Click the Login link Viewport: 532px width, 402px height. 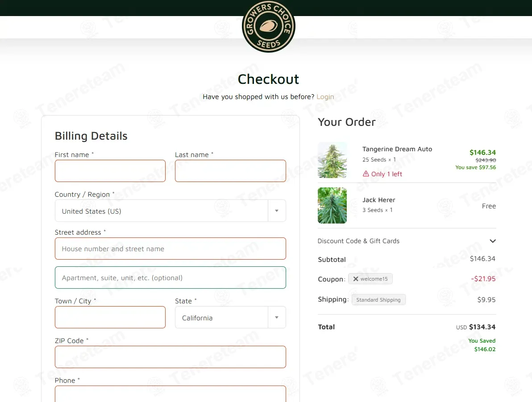[x=325, y=97]
